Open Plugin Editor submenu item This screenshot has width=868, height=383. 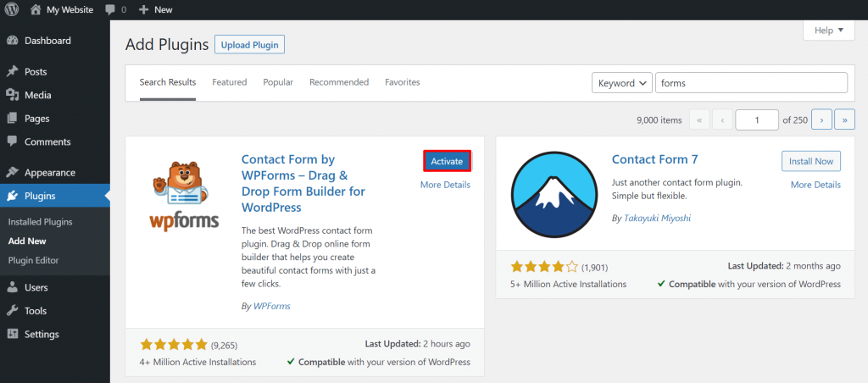33,260
